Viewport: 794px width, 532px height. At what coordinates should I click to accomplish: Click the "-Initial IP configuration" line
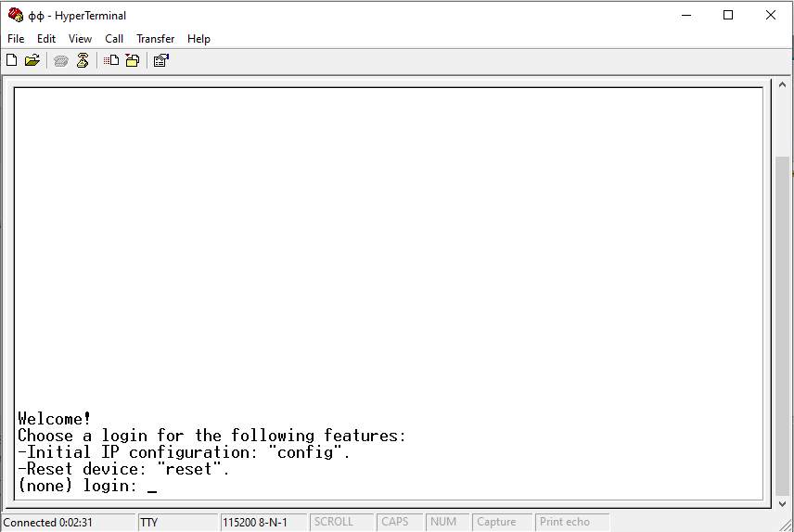[x=184, y=452]
